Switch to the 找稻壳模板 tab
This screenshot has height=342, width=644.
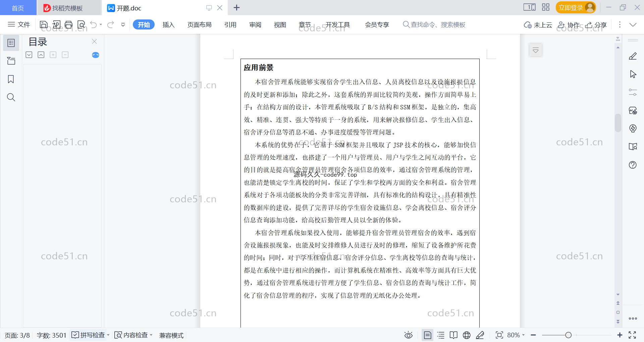pos(68,8)
